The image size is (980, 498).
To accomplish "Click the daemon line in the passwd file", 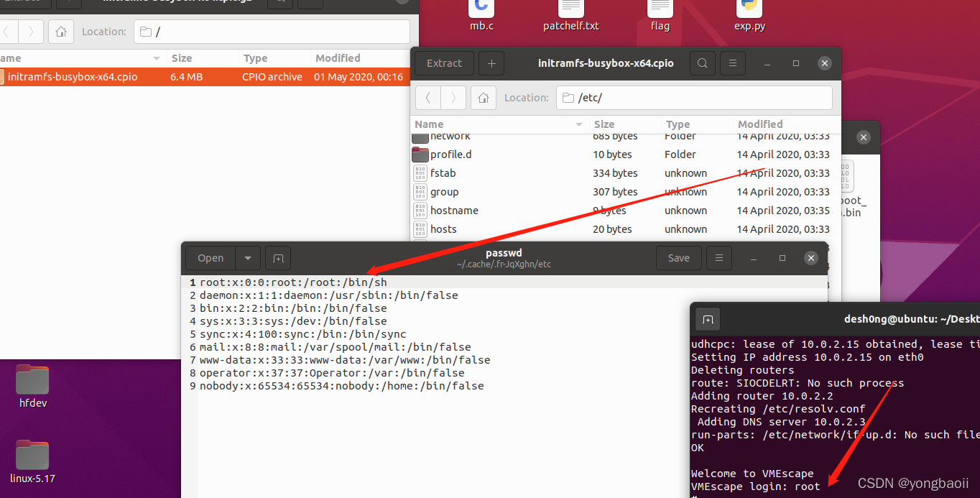I will [x=328, y=295].
